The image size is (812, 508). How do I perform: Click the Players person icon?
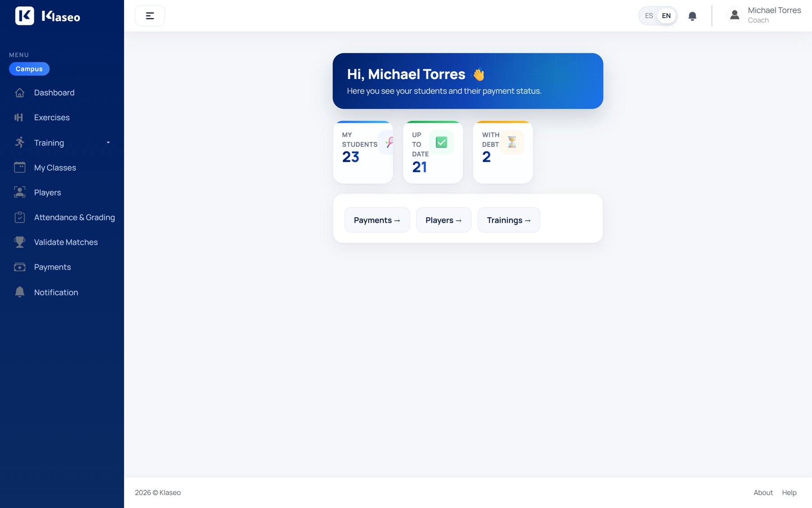[x=20, y=192]
